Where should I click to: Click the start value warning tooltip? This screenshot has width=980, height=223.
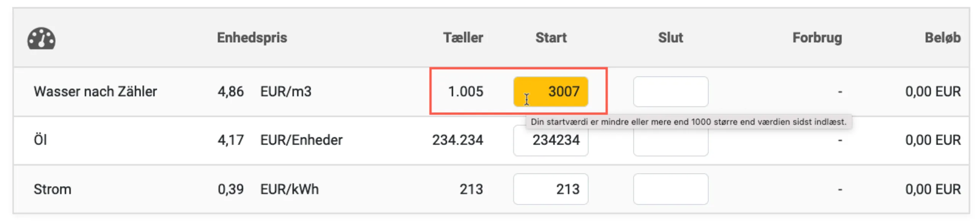[x=688, y=122]
